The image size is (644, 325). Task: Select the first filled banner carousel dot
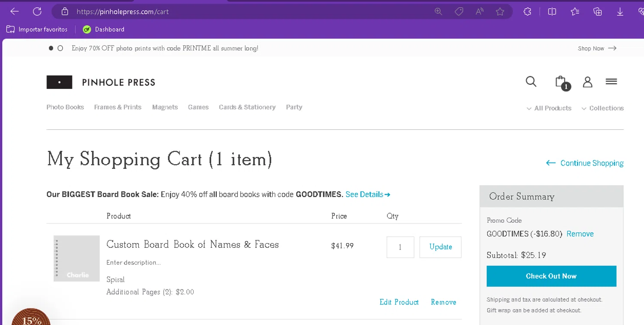point(51,48)
